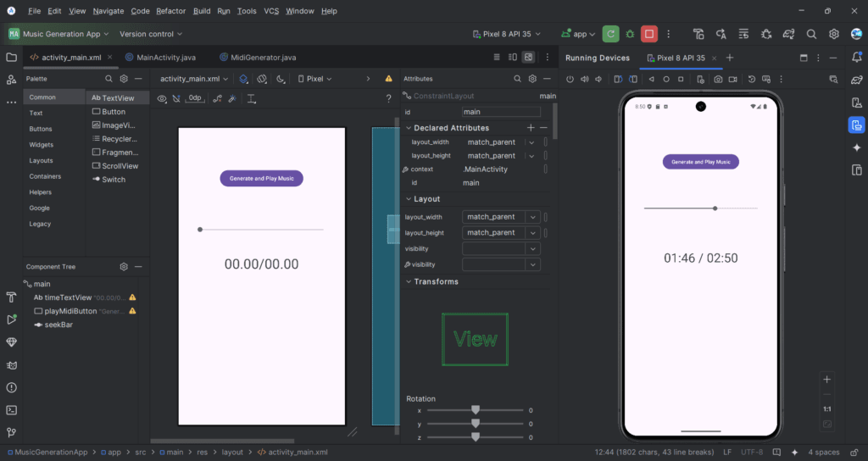Click the Rotation z slider handle
The image size is (868, 461).
click(475, 437)
